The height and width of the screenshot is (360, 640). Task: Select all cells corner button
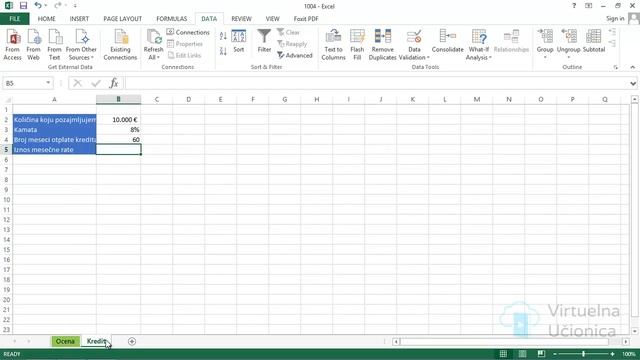click(7, 99)
